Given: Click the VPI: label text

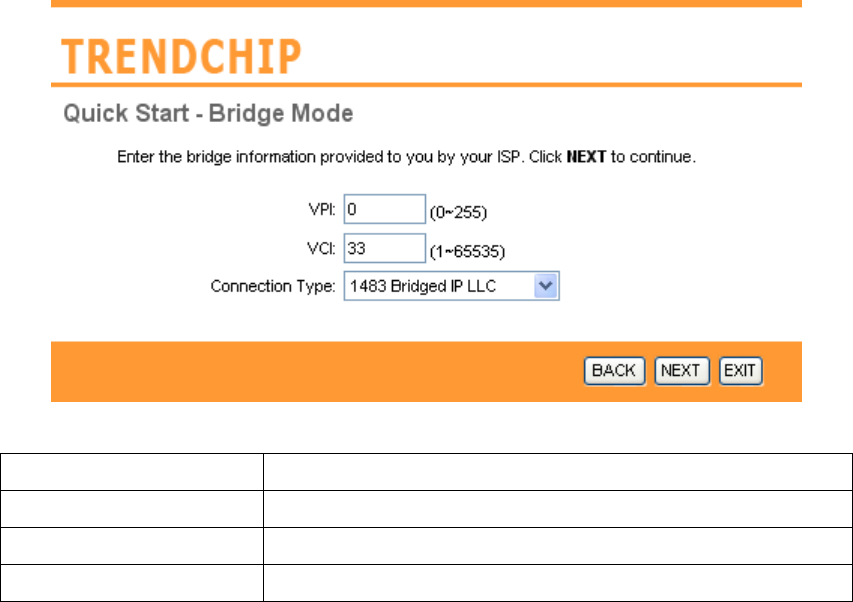Looking at the screenshot, I should click(323, 211).
